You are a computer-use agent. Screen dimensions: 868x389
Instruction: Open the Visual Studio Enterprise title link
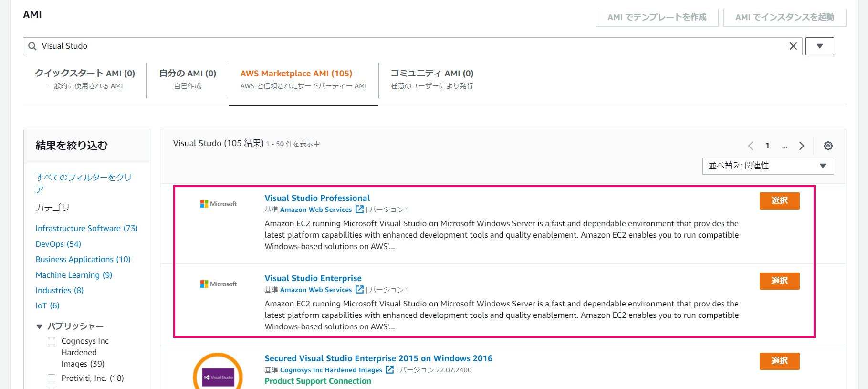coord(313,278)
